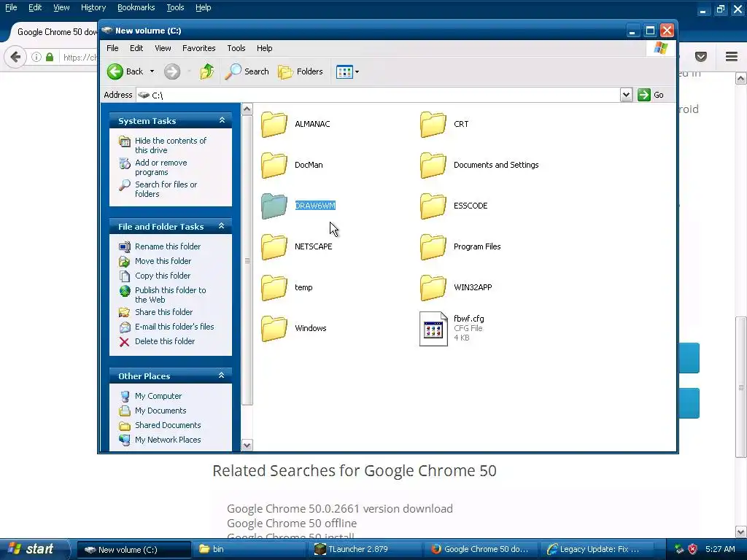
Task: Open the CRT folder icon
Action: pos(433,124)
